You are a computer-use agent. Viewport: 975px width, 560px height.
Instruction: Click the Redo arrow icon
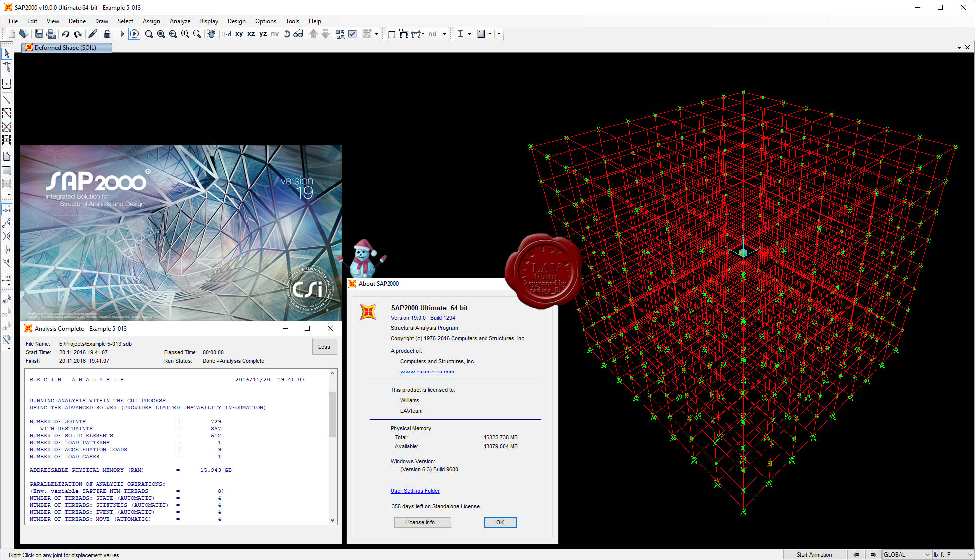78,34
